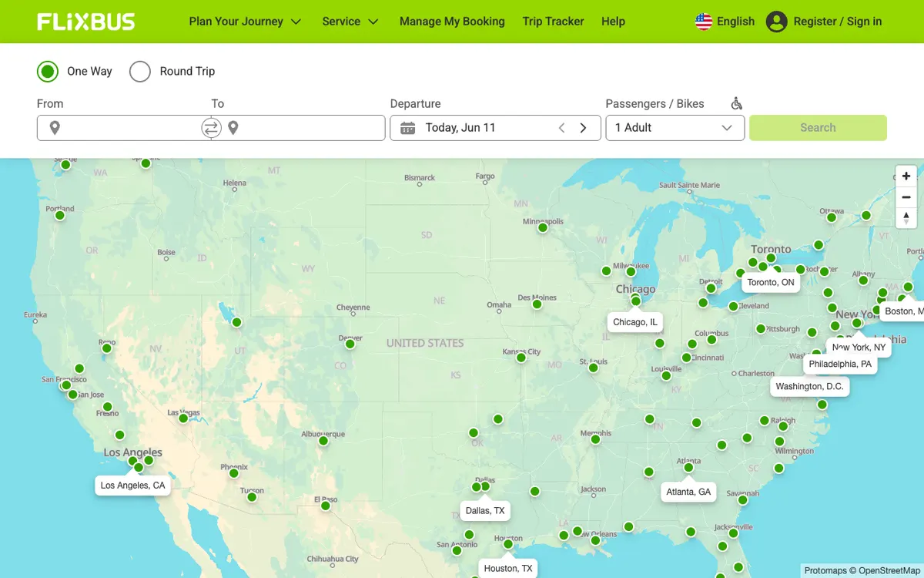
Task: Click the FlixBus logo
Action: point(85,22)
